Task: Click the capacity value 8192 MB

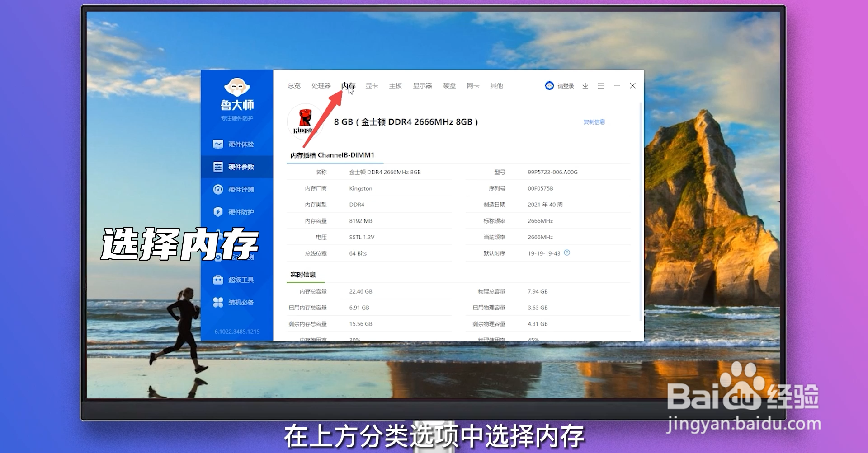Action: (x=361, y=221)
